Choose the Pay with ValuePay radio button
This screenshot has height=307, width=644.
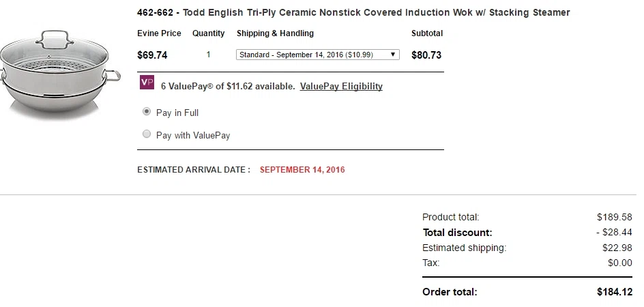[147, 134]
